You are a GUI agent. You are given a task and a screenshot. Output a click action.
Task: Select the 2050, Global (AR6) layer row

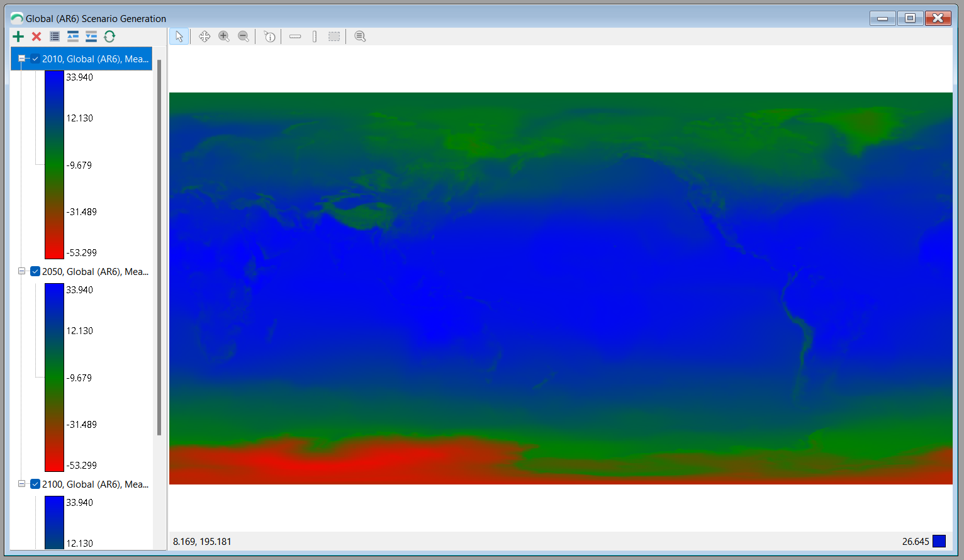point(96,271)
